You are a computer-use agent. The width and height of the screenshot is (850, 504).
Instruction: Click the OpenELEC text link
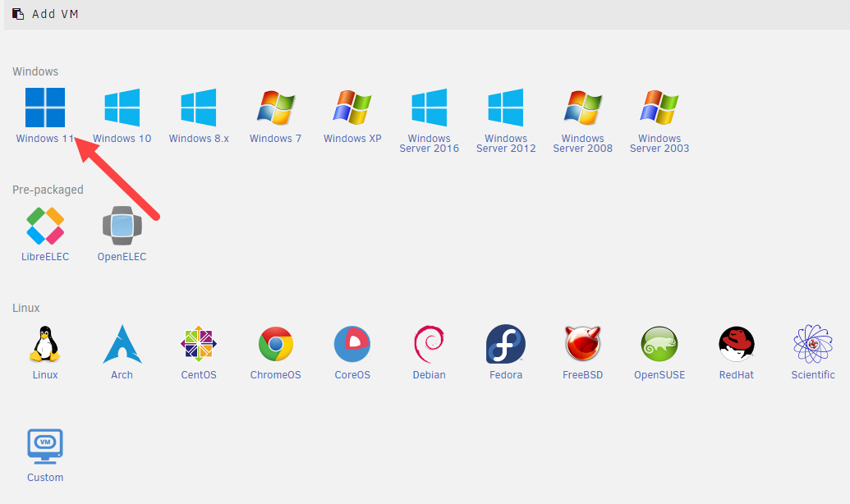[x=122, y=257]
